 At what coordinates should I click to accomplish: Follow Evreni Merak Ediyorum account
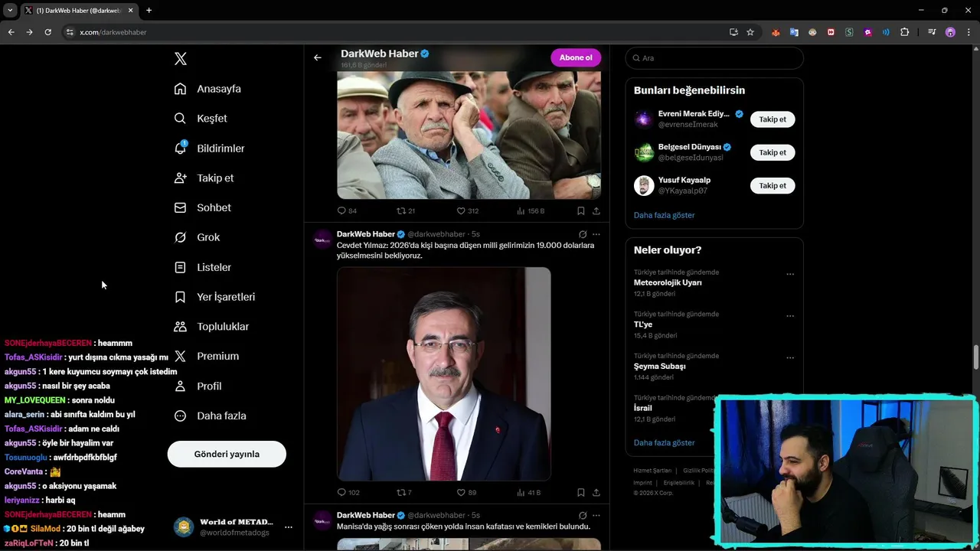(773, 119)
